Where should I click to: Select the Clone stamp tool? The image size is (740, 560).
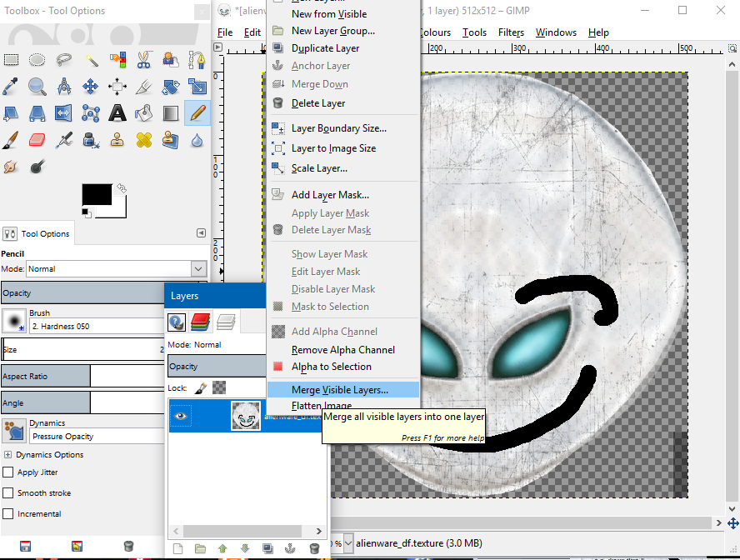[117, 140]
